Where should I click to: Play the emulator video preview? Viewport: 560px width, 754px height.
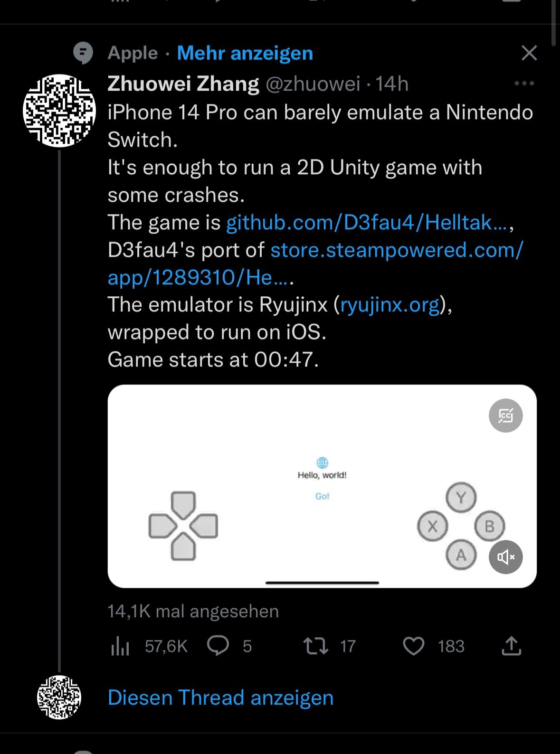[322, 486]
